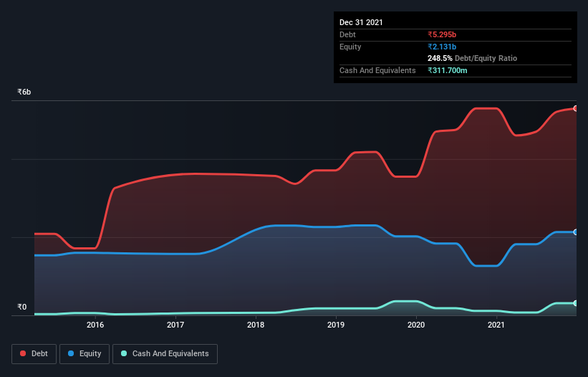Click the blue Equity endpoint marker

(x=576, y=232)
